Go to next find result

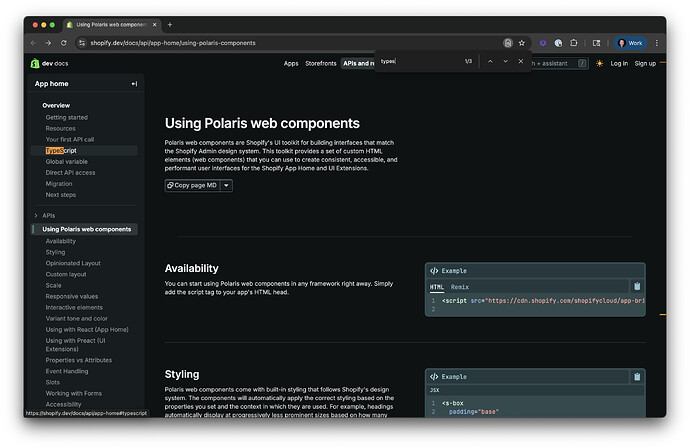[505, 62]
